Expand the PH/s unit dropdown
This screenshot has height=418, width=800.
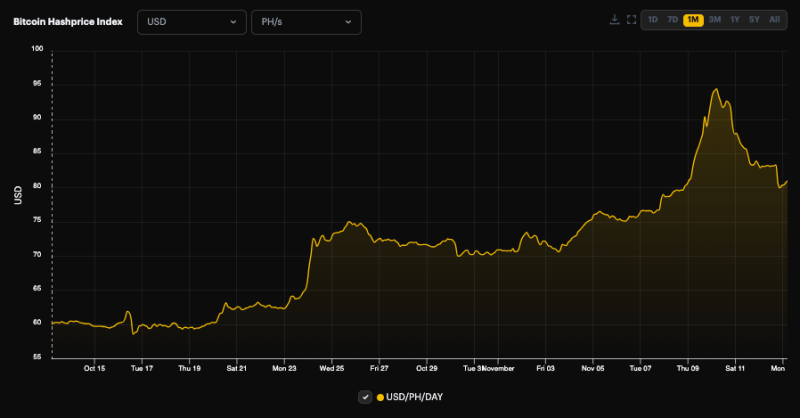pos(305,21)
